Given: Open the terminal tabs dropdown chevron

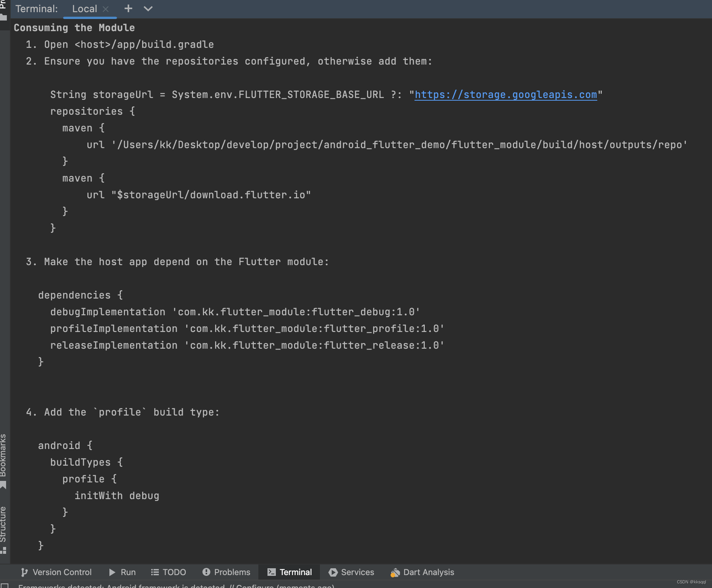Looking at the screenshot, I should 148,8.
